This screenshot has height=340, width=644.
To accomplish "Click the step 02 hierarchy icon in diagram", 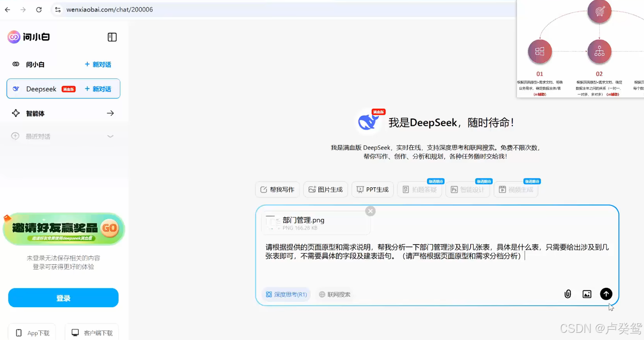I will pyautogui.click(x=599, y=51).
